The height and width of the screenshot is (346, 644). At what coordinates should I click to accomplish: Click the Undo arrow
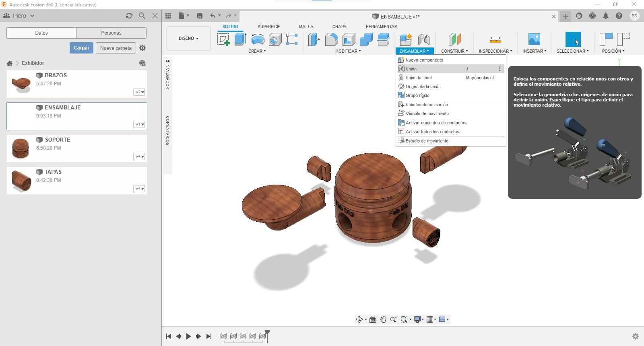tap(213, 16)
